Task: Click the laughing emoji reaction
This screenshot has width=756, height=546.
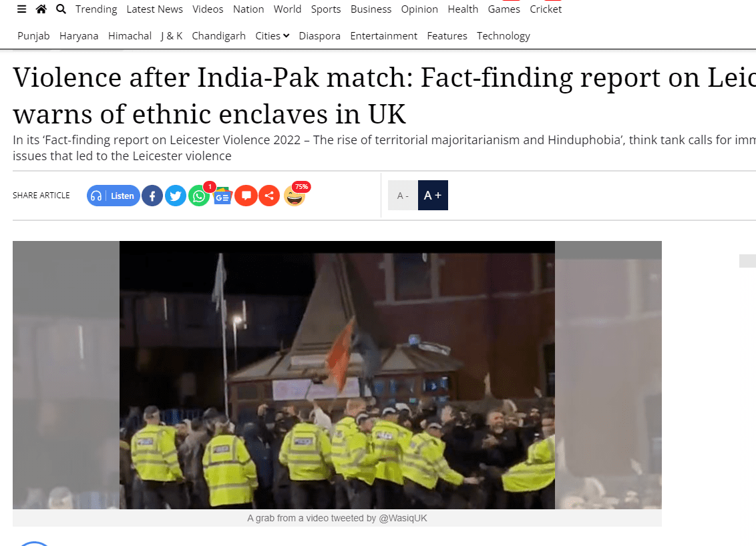Action: pyautogui.click(x=294, y=196)
